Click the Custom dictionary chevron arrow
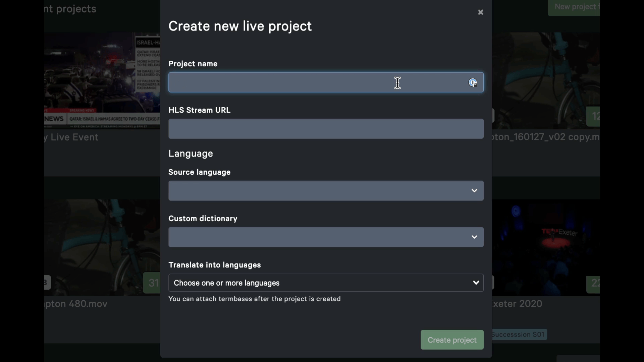The width and height of the screenshot is (644, 362). (x=474, y=237)
